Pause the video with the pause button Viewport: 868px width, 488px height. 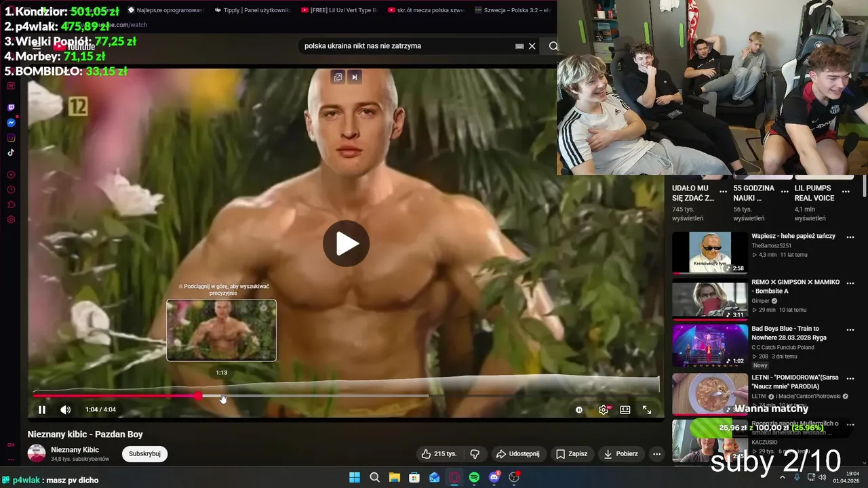[x=42, y=409]
